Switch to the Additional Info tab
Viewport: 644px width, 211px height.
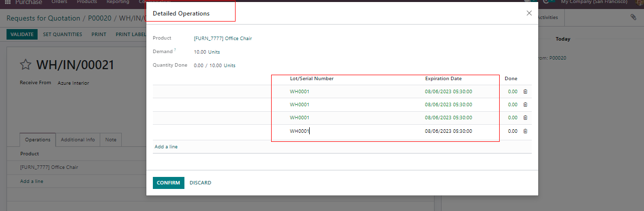pos(78,140)
